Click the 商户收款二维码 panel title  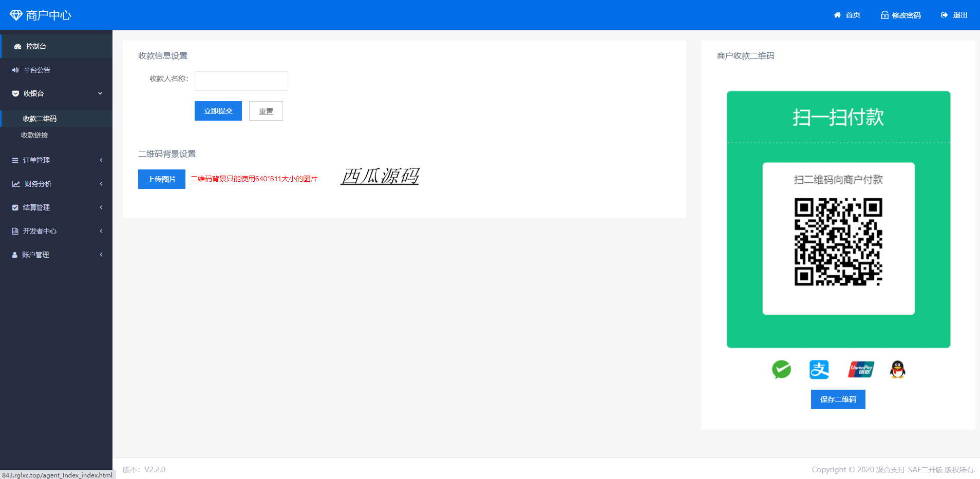coord(746,56)
